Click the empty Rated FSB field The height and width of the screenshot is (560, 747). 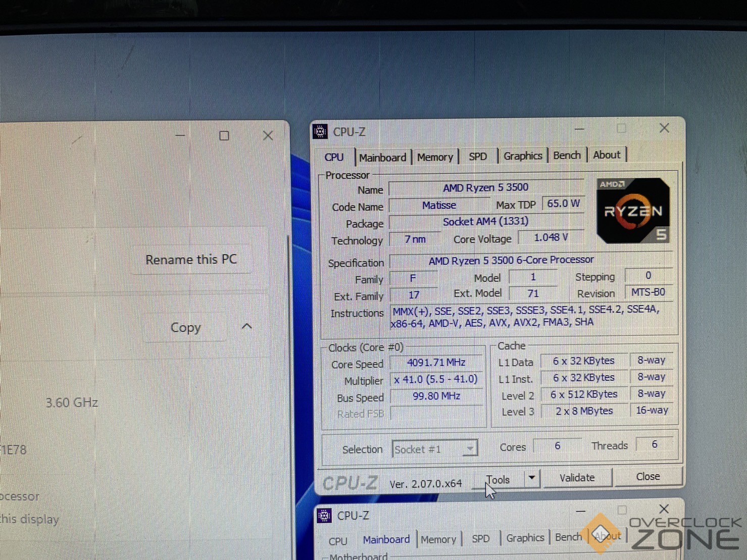point(436,414)
